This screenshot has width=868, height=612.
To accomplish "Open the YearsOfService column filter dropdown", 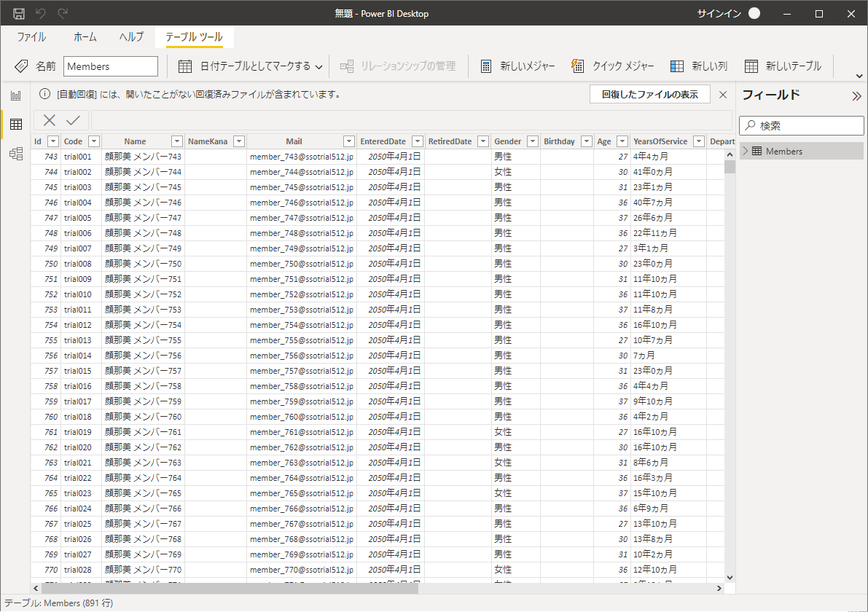I will (699, 141).
